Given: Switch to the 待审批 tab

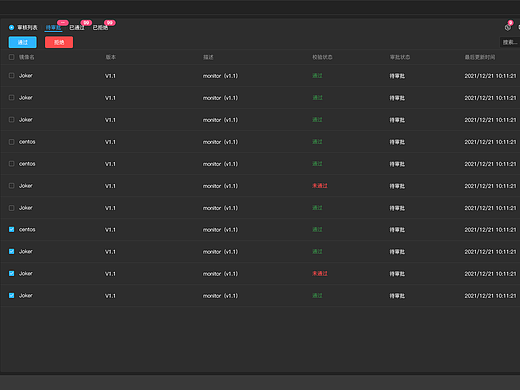Looking at the screenshot, I should pyautogui.click(x=53, y=27).
